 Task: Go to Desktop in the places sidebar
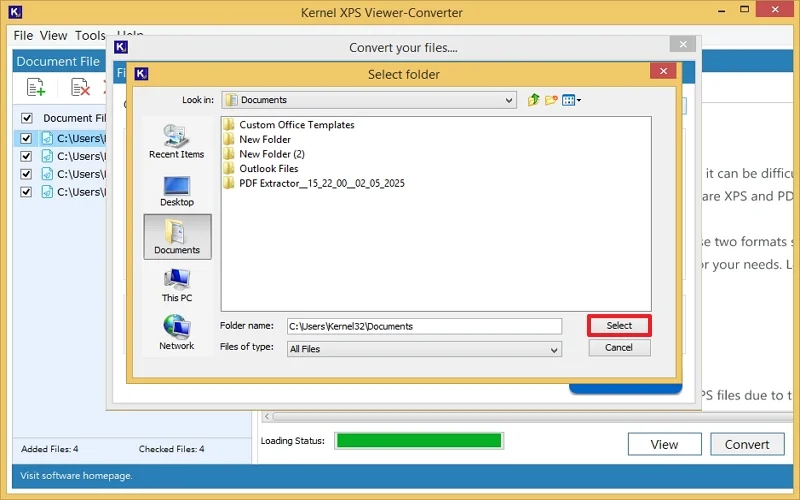[177, 191]
